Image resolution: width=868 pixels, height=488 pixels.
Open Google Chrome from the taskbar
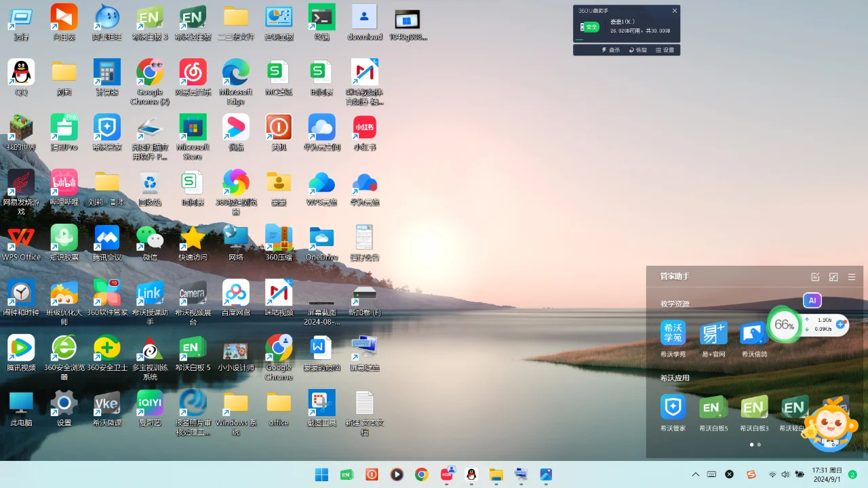(x=421, y=474)
